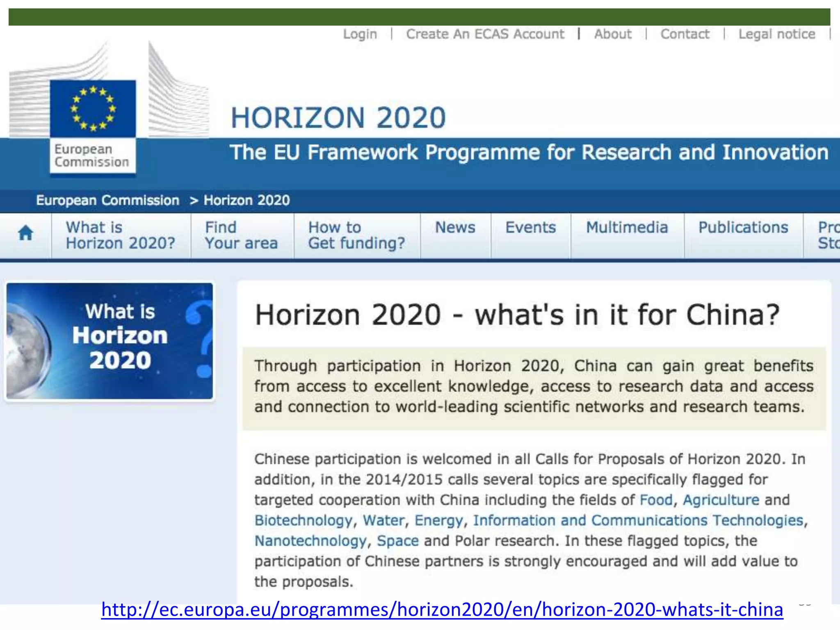
Task: Open the Contact link
Action: 685,34
